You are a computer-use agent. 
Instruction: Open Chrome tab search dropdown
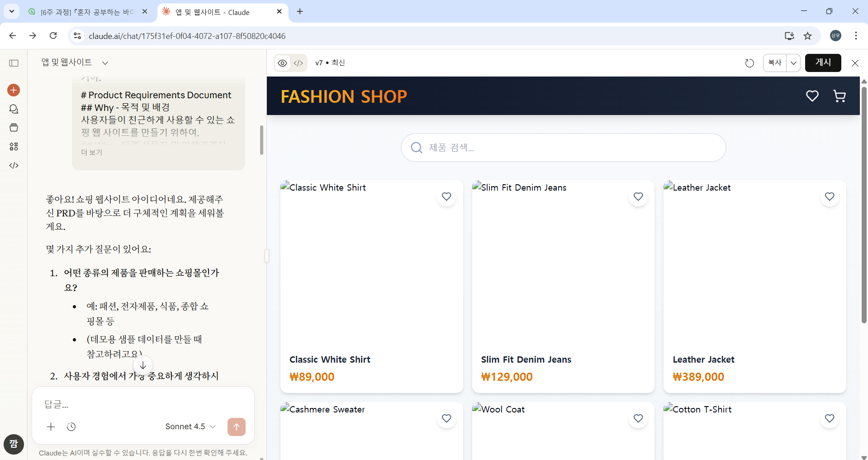(12, 11)
